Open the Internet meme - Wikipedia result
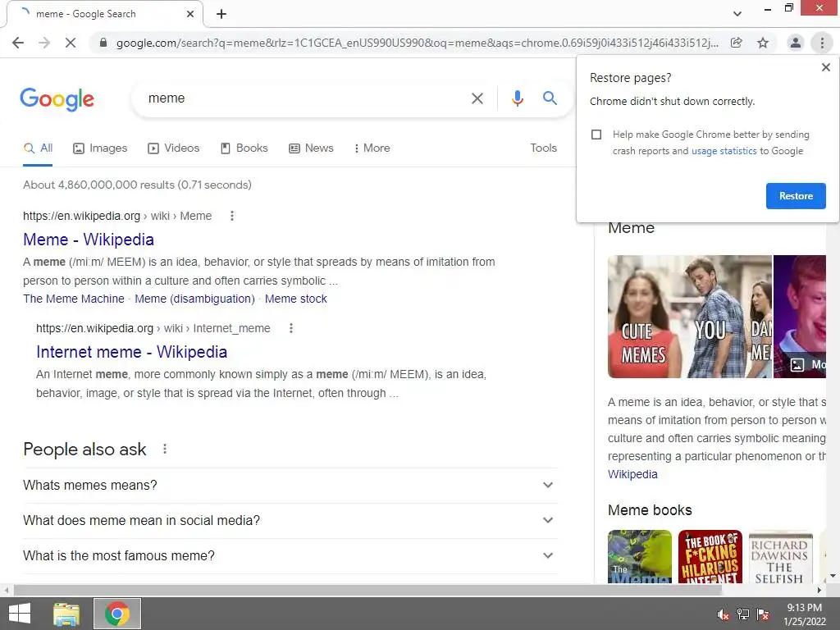The height and width of the screenshot is (630, 840). [x=132, y=352]
